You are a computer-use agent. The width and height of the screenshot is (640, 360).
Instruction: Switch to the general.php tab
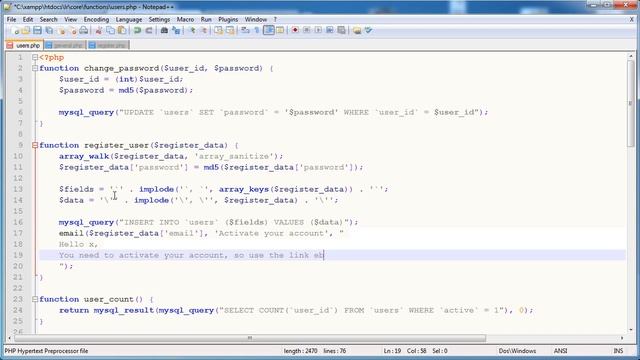(64, 45)
